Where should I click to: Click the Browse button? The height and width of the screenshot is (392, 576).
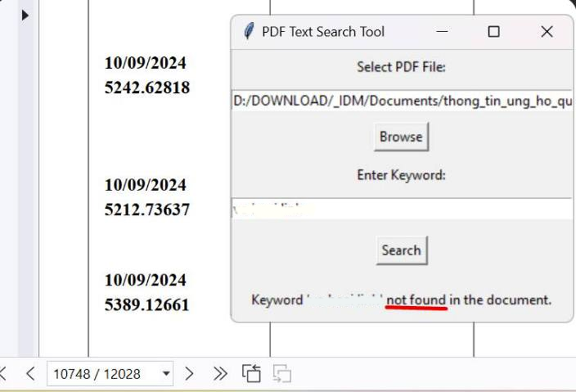coord(401,137)
